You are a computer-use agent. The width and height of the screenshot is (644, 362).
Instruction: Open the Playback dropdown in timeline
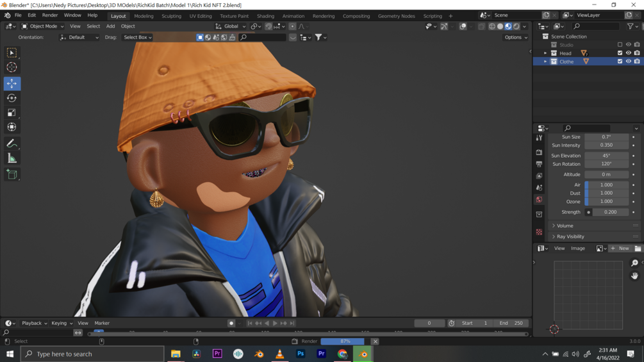34,323
